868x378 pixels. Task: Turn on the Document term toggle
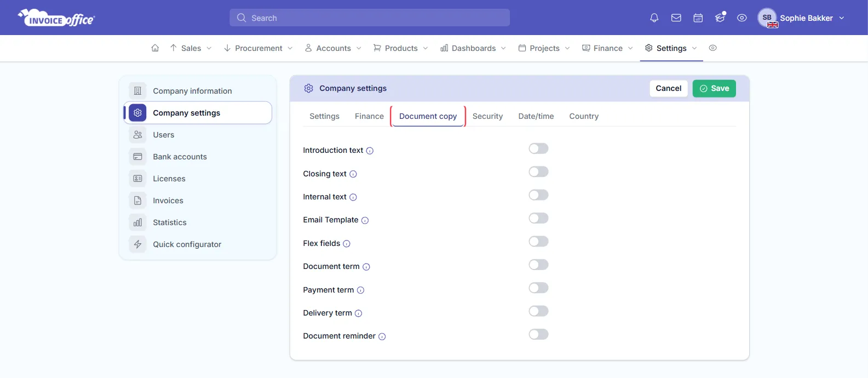tap(538, 265)
